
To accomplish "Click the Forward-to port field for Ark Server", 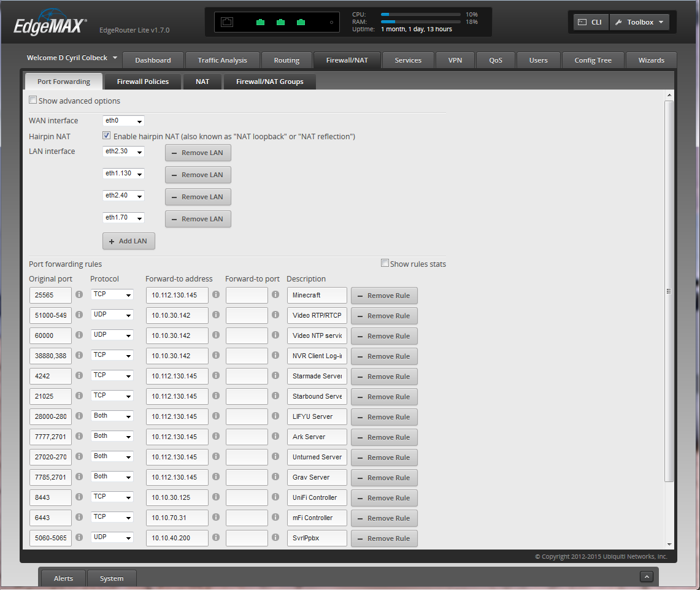I will [247, 437].
